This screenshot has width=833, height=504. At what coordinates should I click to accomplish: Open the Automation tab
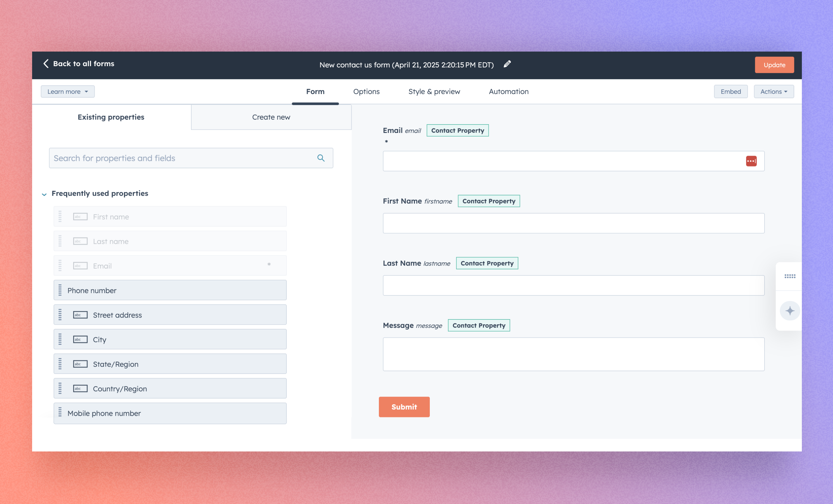coord(508,91)
